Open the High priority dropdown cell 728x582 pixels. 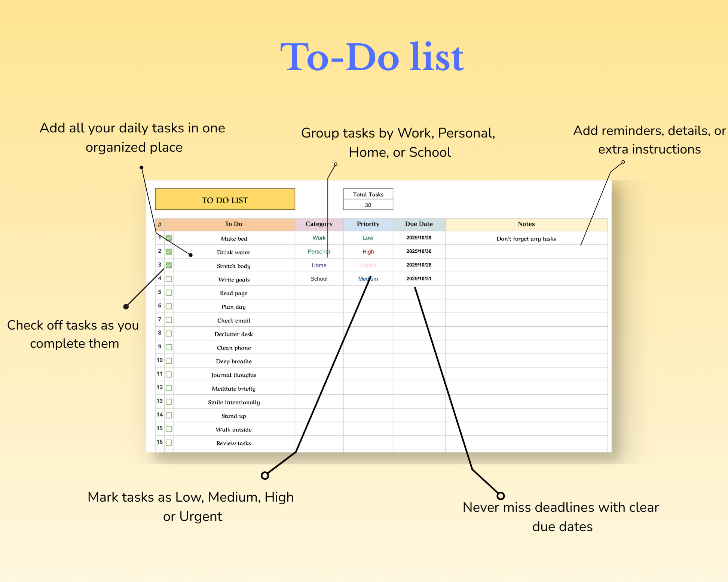pos(368,252)
